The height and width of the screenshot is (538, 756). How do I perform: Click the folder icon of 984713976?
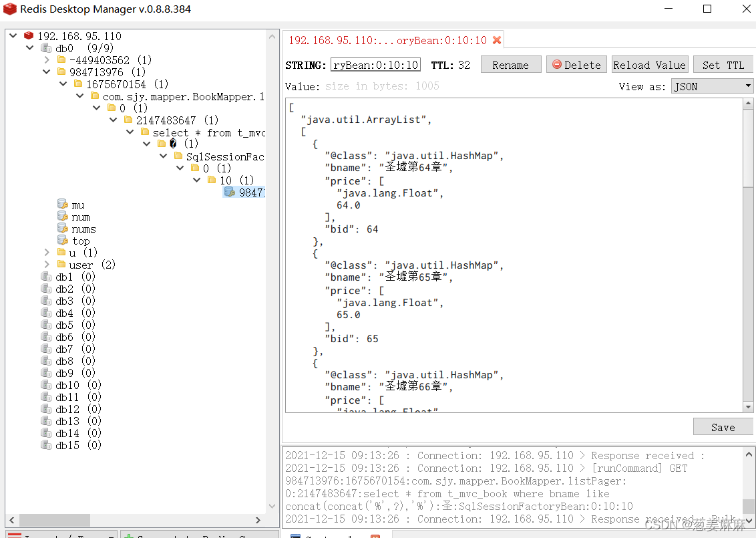point(61,72)
